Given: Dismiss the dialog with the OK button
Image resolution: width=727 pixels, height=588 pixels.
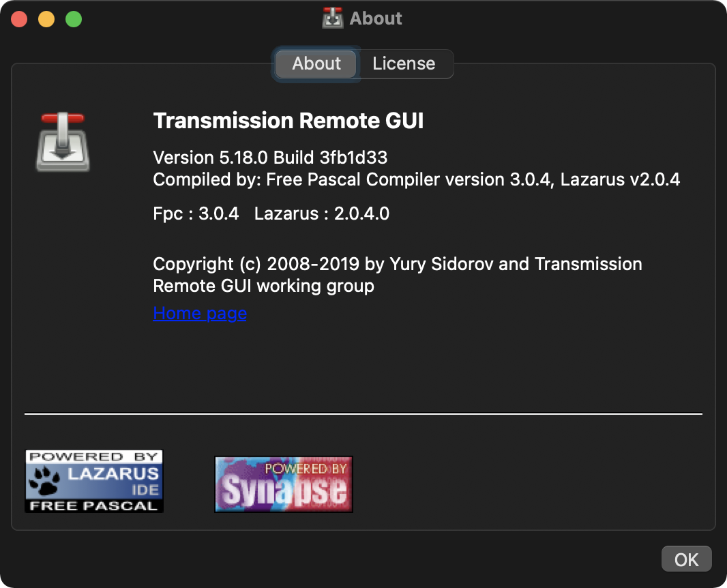Looking at the screenshot, I should 686,559.
